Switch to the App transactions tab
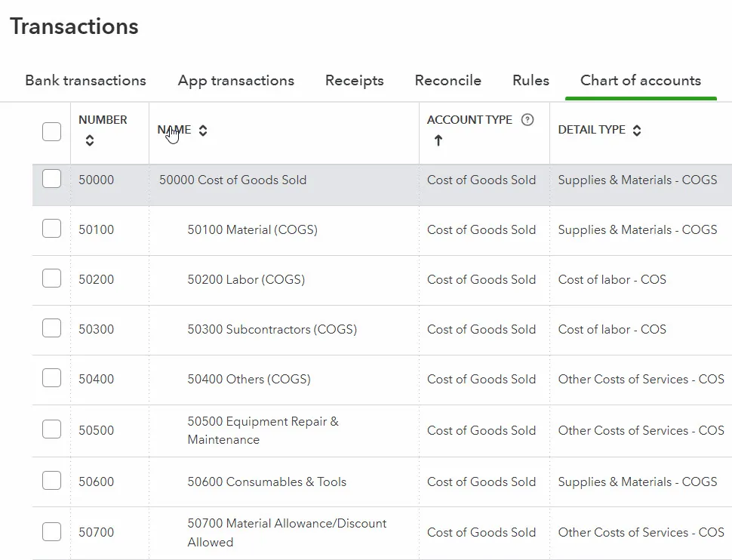 pos(235,81)
